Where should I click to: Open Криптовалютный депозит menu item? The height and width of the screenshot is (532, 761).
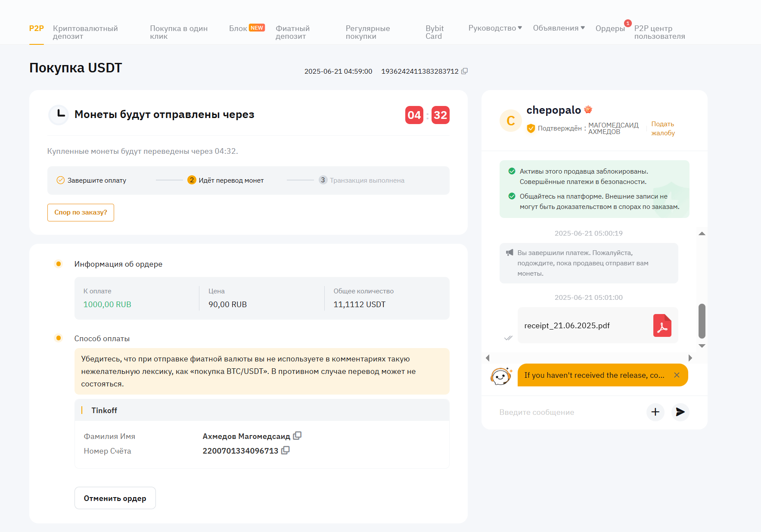point(85,32)
